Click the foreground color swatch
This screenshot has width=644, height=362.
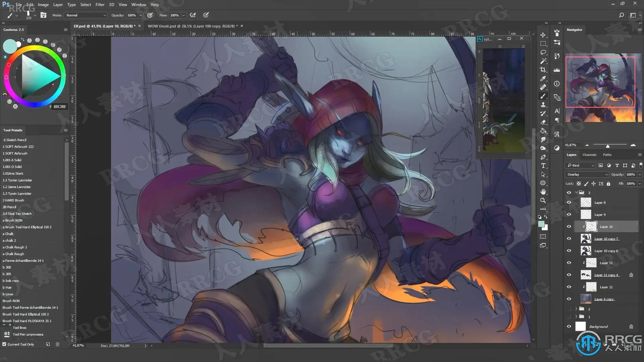pyautogui.click(x=541, y=224)
